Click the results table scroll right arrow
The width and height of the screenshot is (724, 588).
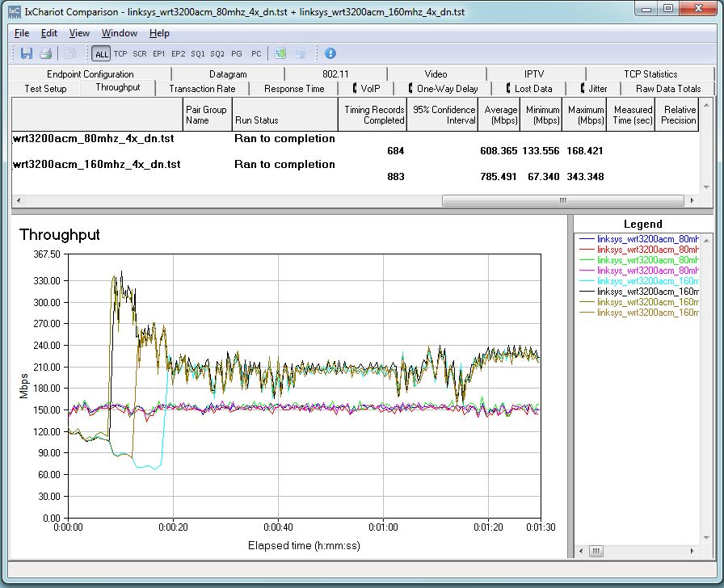pyautogui.click(x=692, y=201)
